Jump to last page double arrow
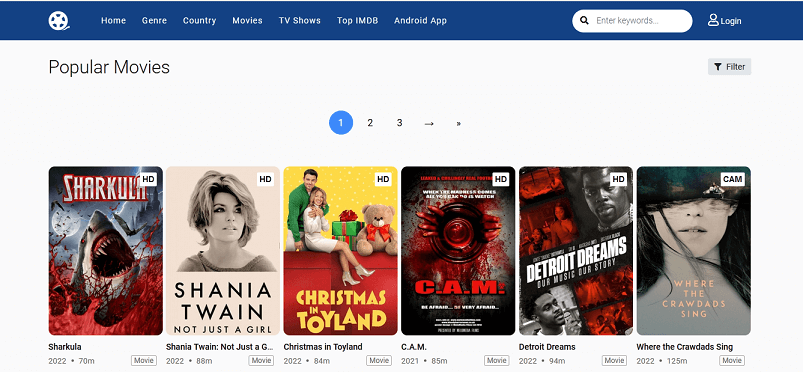803x372 pixels. pos(458,123)
